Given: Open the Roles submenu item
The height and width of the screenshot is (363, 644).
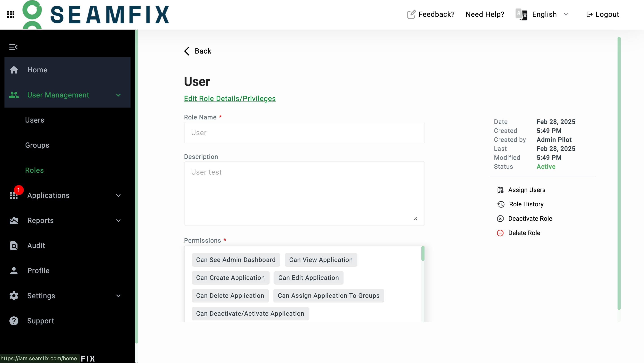Looking at the screenshot, I should pyautogui.click(x=35, y=170).
